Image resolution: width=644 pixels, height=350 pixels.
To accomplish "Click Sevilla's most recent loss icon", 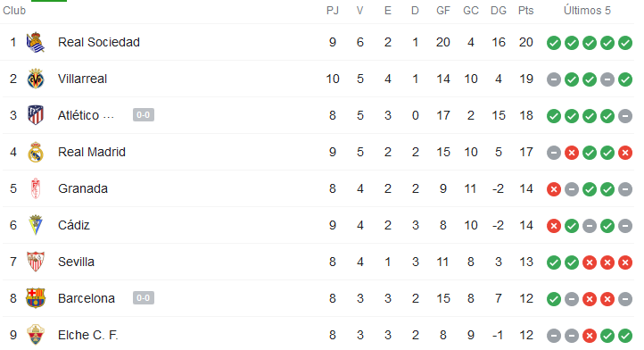I will (x=625, y=262).
